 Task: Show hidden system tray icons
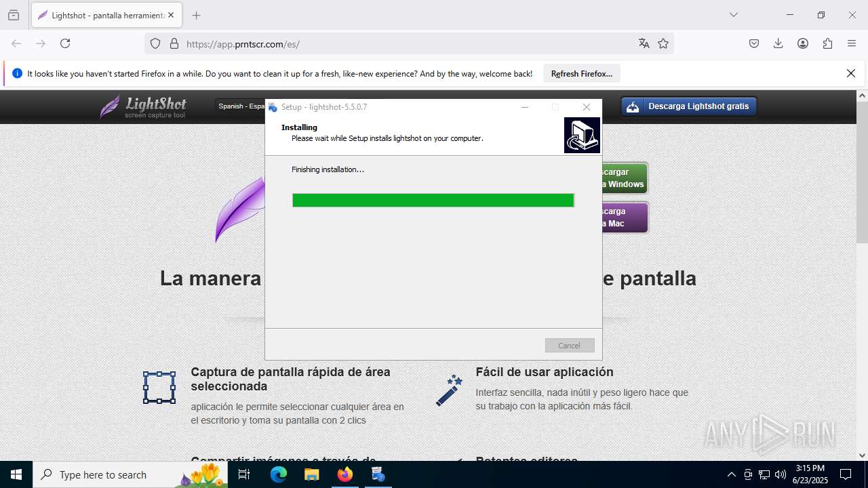(x=731, y=474)
